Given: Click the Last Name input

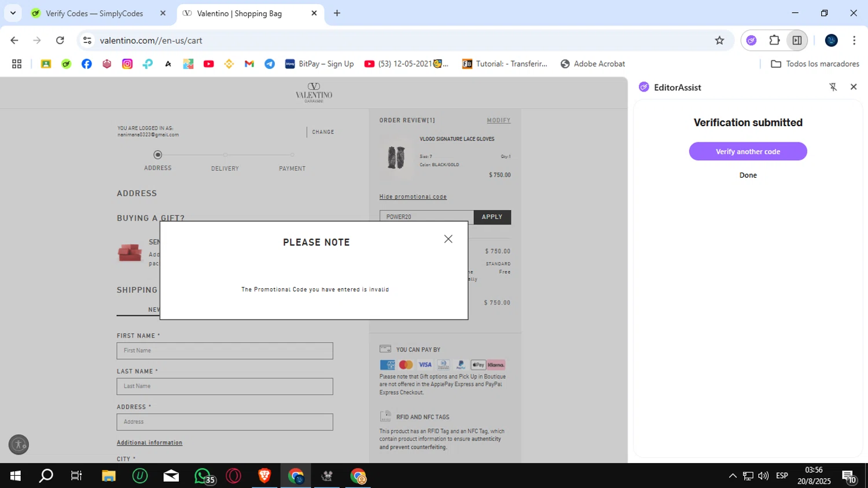Looking at the screenshot, I should tap(225, 386).
